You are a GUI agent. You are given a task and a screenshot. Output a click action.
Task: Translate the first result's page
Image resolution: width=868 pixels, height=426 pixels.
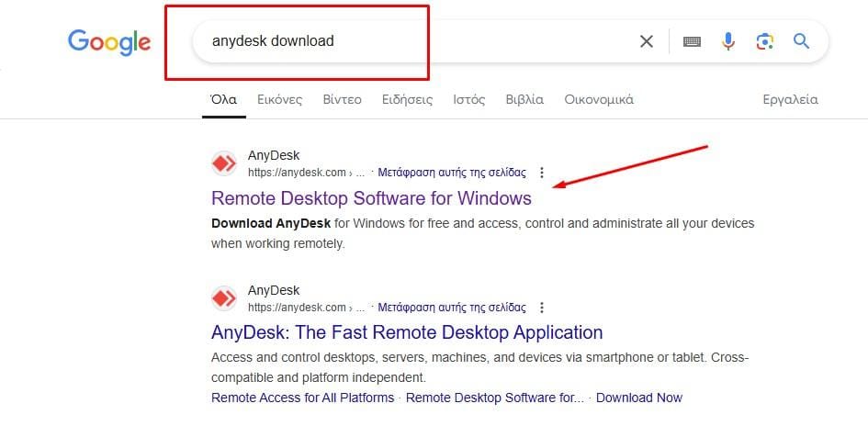click(x=452, y=173)
